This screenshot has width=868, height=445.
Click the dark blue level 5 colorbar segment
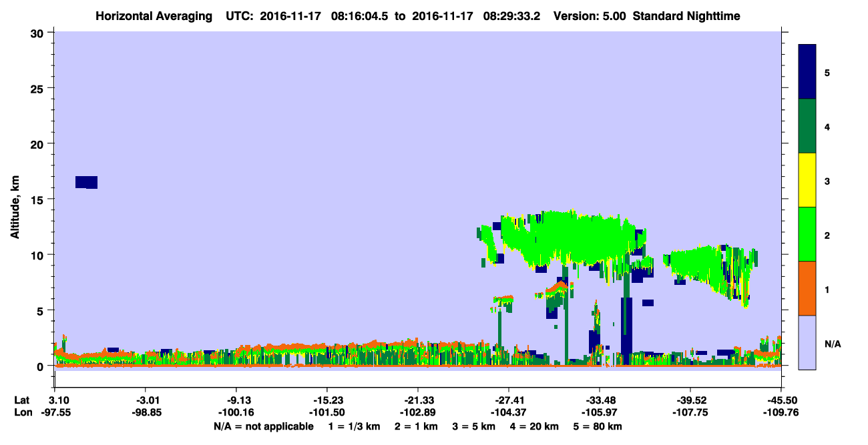point(807,72)
